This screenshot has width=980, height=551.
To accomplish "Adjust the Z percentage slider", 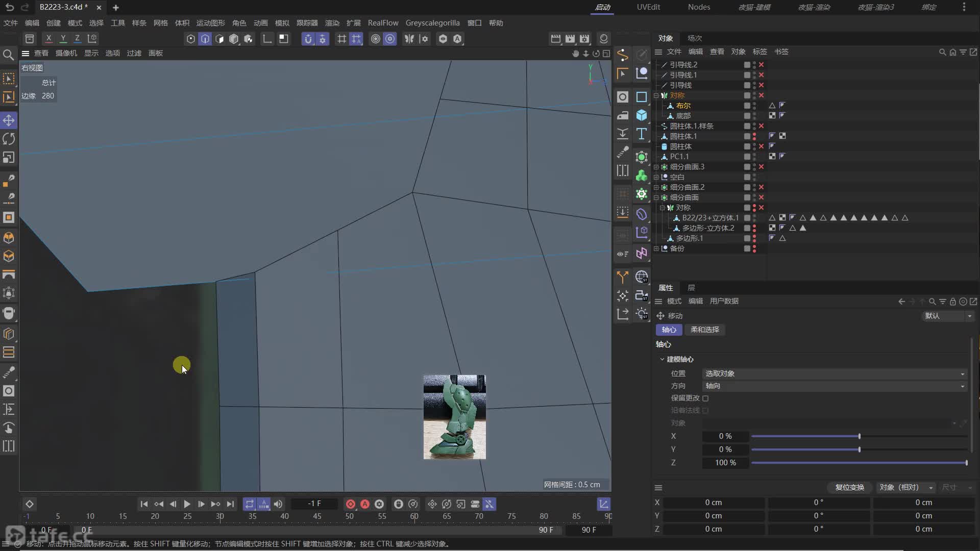I will pos(859,463).
